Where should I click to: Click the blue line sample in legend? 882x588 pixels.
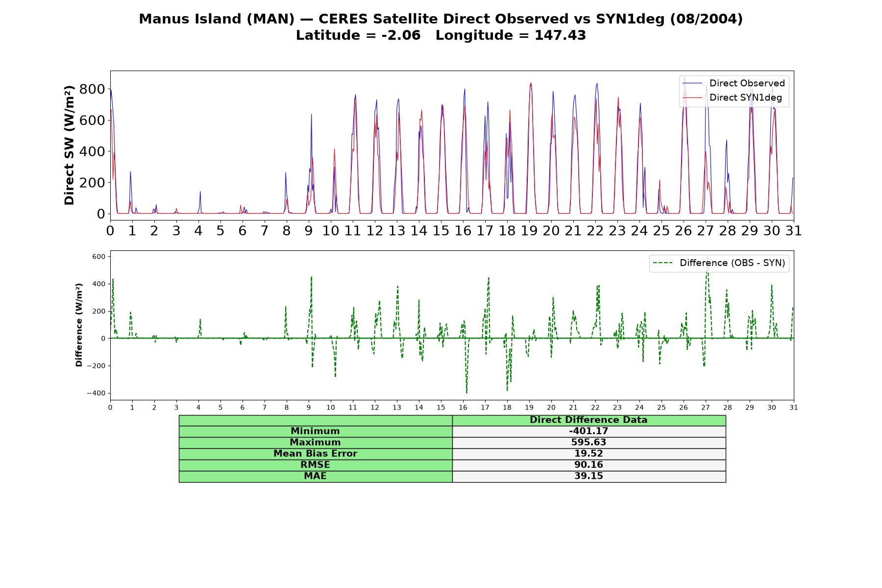tap(692, 83)
